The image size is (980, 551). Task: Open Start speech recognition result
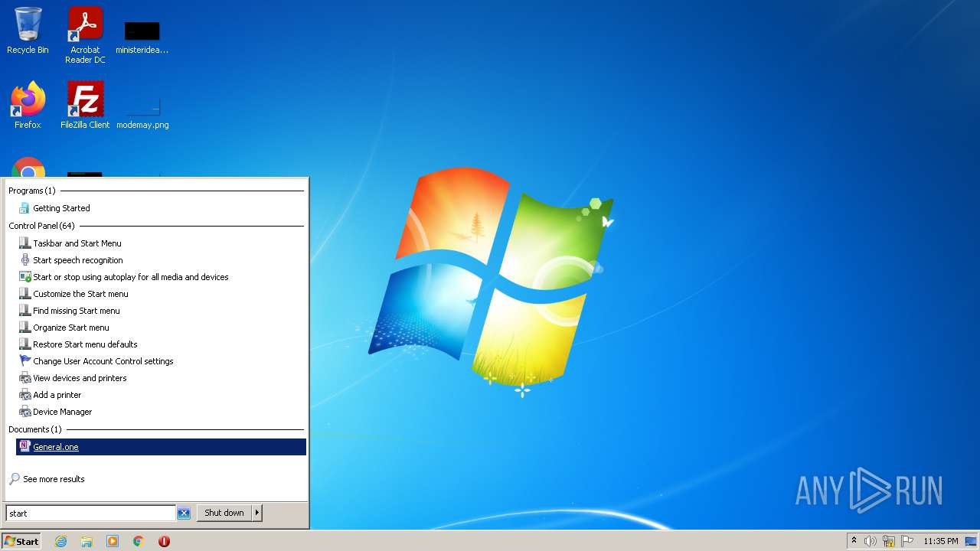point(162,260)
